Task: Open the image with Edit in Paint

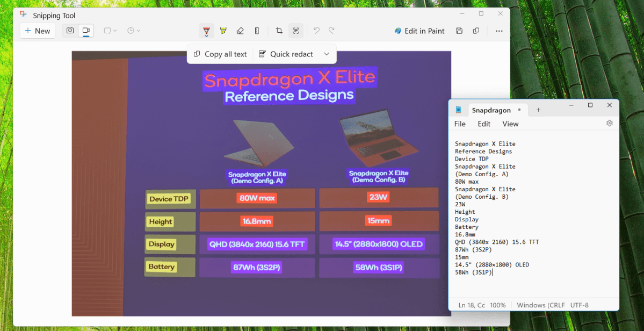Action: [x=419, y=31]
